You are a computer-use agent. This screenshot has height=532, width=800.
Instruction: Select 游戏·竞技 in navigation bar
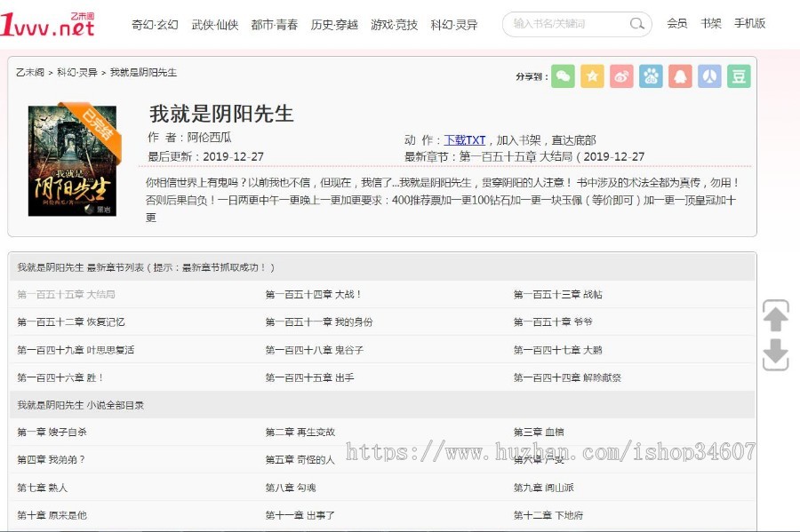pos(394,25)
